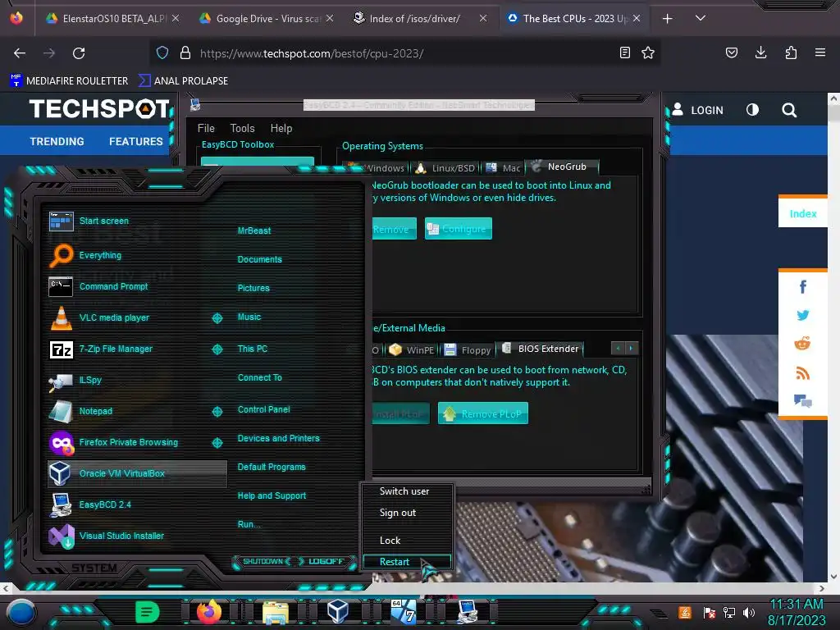840x630 pixels.
Task: Select Sign out in the power menu
Action: tap(407, 513)
